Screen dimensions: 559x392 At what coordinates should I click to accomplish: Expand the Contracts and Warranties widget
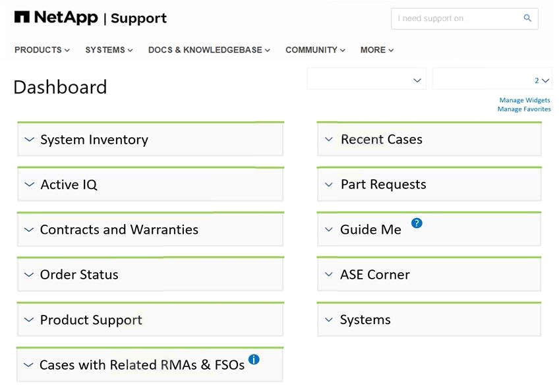tap(29, 230)
